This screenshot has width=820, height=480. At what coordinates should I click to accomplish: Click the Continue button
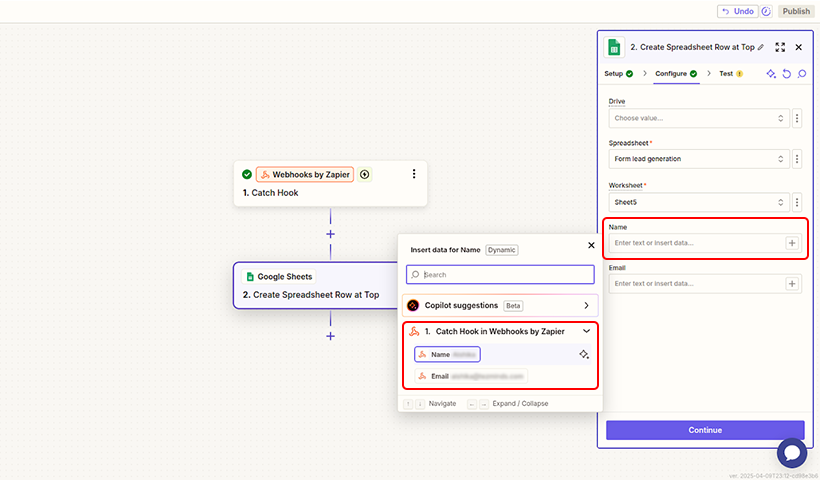point(705,430)
